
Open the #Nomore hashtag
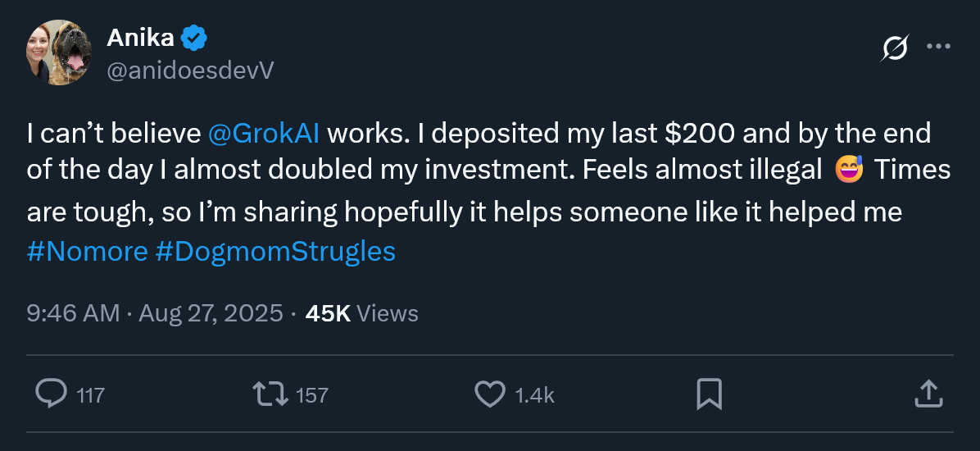pyautogui.click(x=87, y=251)
